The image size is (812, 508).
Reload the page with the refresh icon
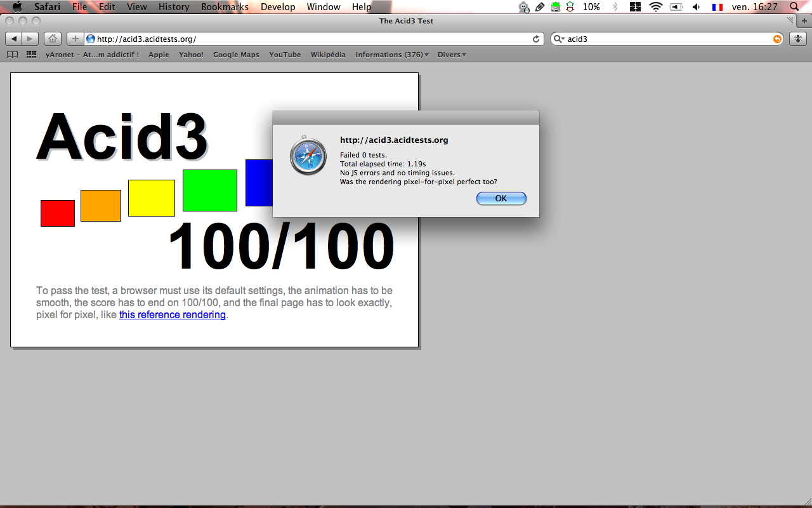[x=536, y=39]
